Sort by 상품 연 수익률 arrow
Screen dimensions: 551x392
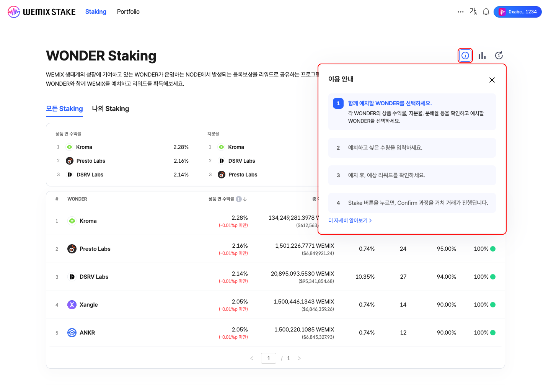coord(245,199)
